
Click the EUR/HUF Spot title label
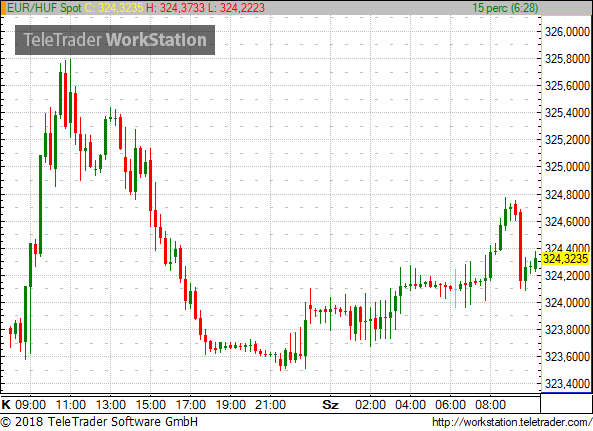tap(44, 8)
